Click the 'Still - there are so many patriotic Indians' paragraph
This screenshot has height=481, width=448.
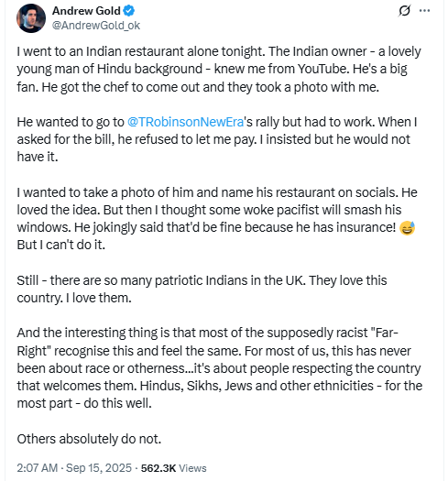point(202,290)
